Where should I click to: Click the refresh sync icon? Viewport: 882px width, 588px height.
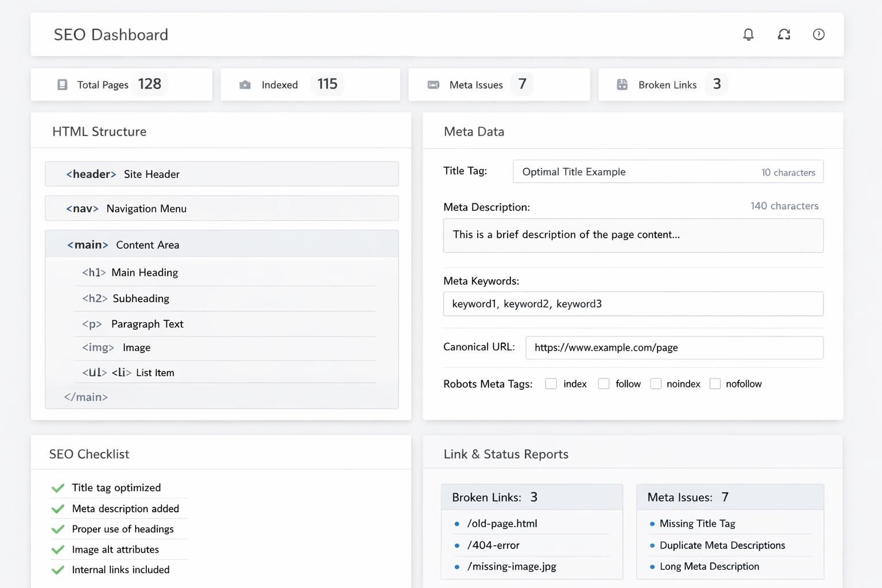pyautogui.click(x=784, y=34)
